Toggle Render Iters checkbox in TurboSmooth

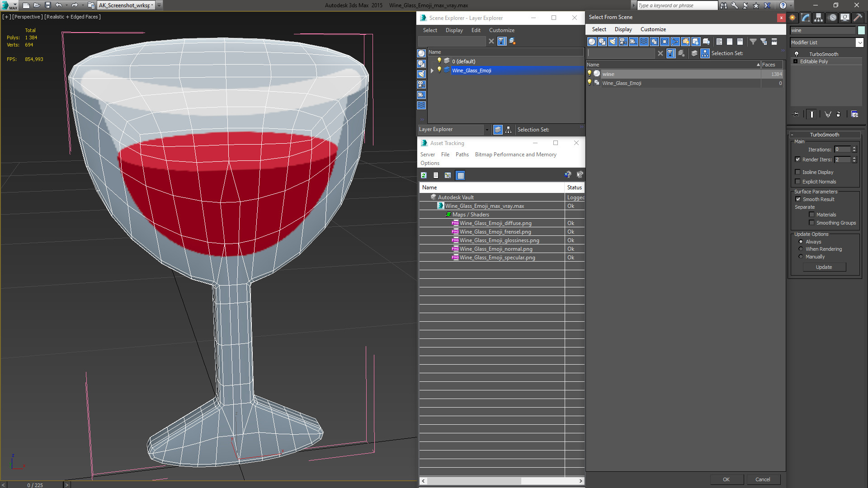point(797,160)
